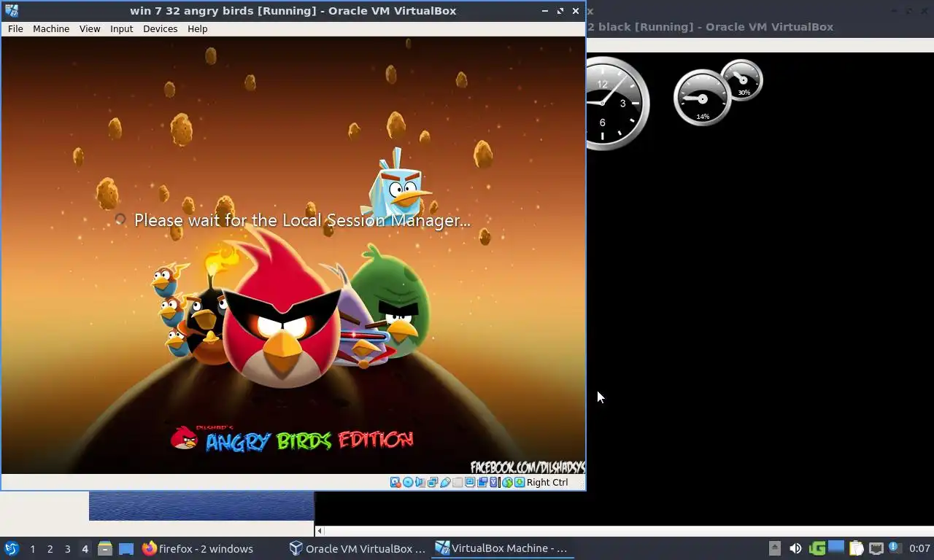This screenshot has height=560, width=934.
Task: Open the firefox - 2 windows taskbar entry
Action: pyautogui.click(x=198, y=548)
